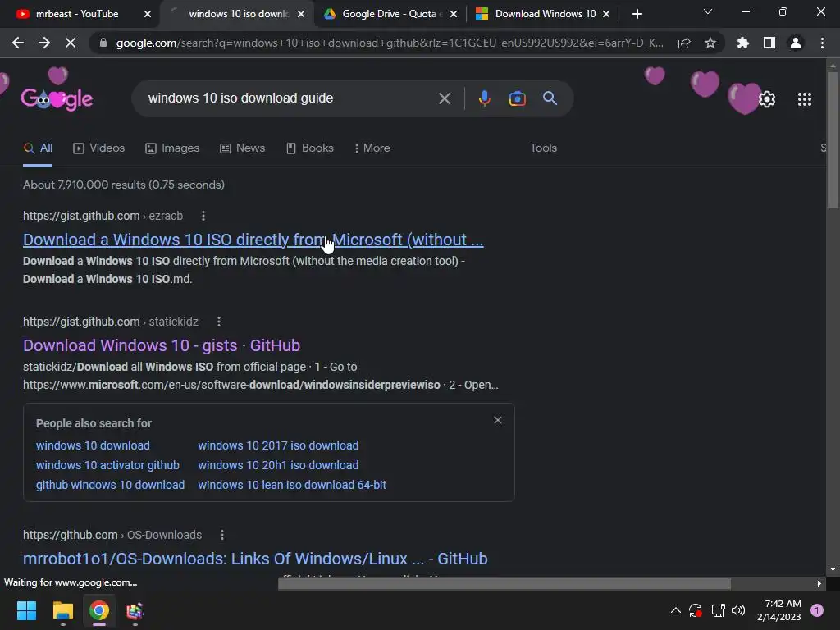This screenshot has height=630, width=840.
Task: Dismiss People also search for box
Action: pyautogui.click(x=498, y=420)
